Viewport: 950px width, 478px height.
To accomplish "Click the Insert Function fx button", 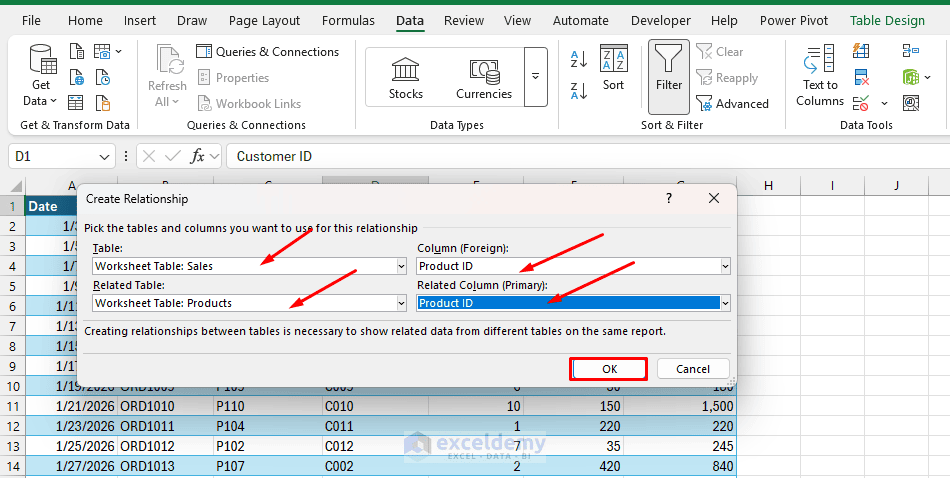I will (197, 157).
